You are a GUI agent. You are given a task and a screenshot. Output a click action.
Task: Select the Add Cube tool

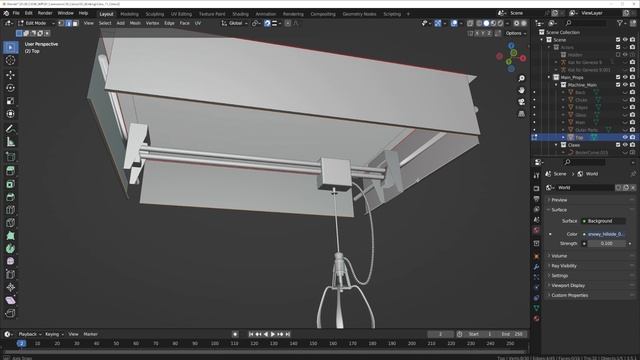point(11,156)
